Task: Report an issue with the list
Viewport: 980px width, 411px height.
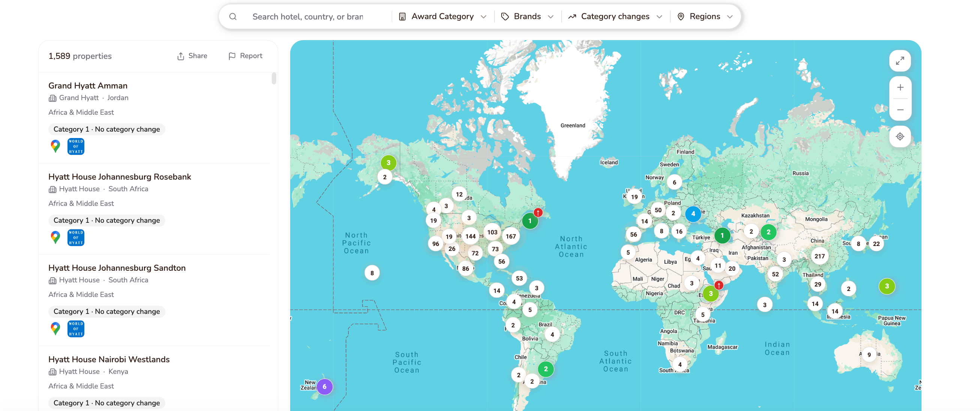Action: 246,56
